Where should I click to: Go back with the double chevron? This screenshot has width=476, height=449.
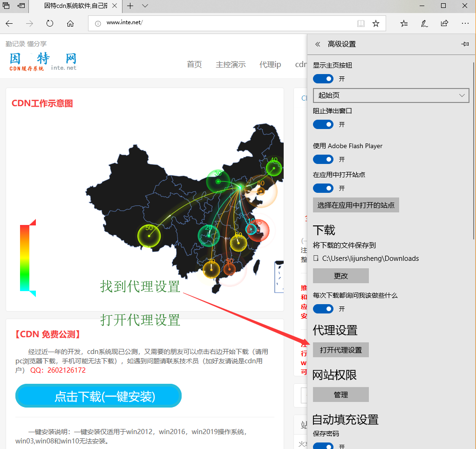pyautogui.click(x=318, y=44)
